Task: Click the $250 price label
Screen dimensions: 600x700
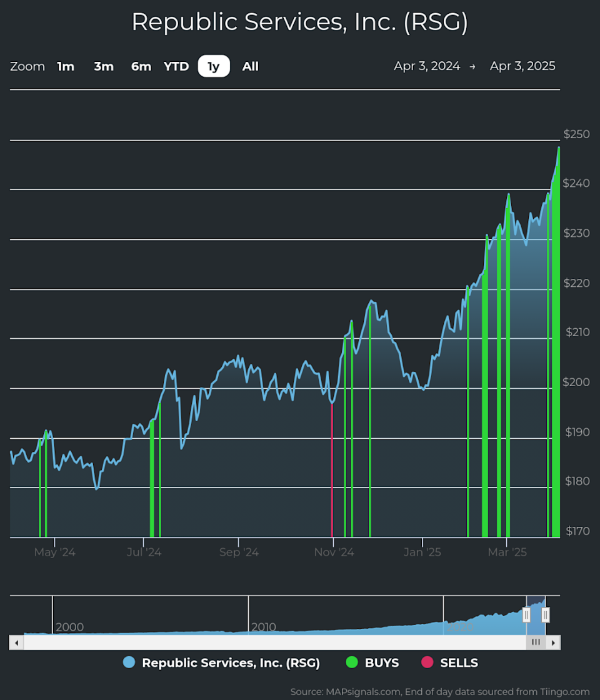Action: click(576, 134)
